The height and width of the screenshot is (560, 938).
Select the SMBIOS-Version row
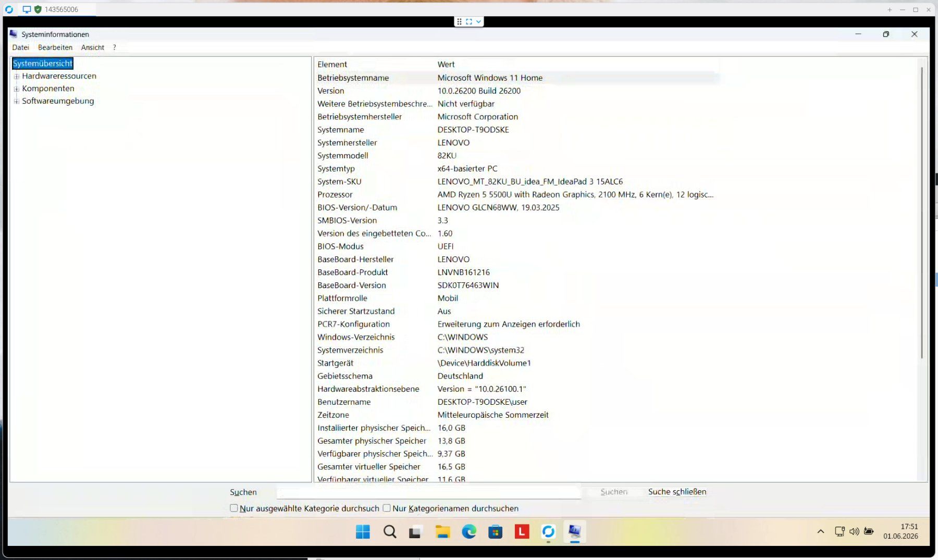(x=517, y=220)
